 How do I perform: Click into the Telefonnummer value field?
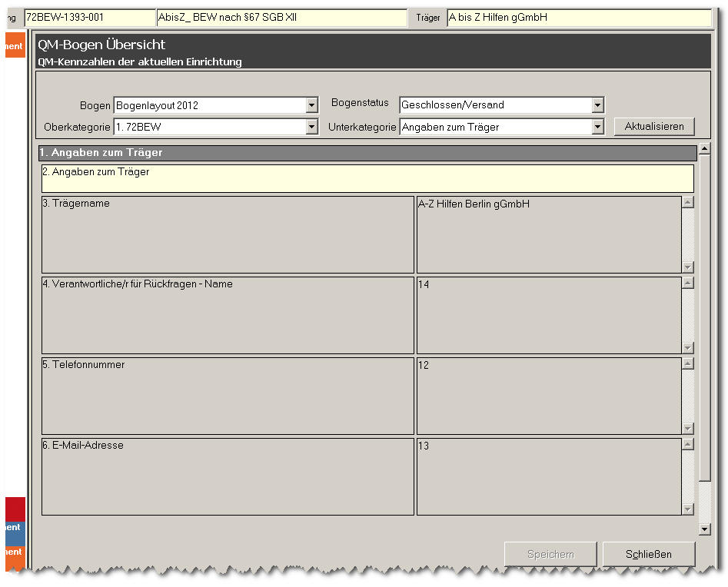click(548, 396)
